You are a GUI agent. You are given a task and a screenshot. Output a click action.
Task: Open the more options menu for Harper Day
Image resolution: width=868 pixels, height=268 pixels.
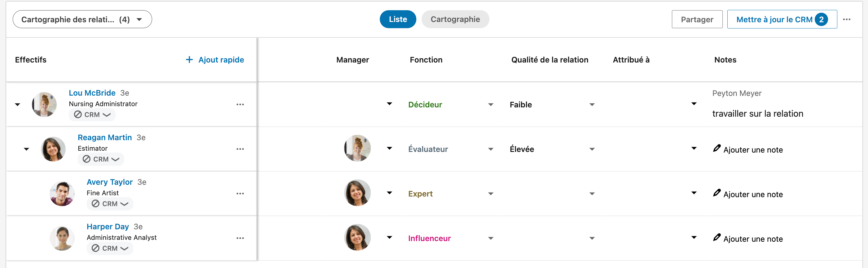tap(240, 238)
